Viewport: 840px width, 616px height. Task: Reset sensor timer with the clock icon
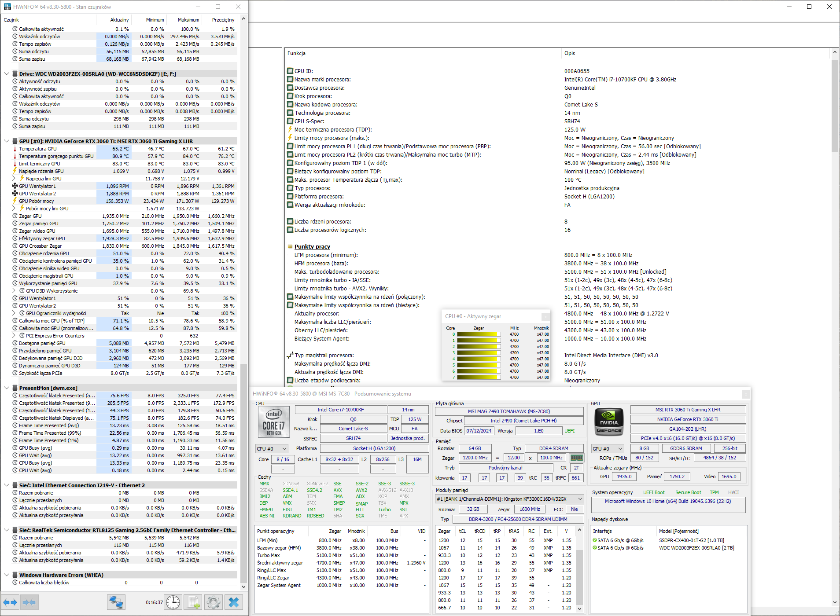click(173, 602)
